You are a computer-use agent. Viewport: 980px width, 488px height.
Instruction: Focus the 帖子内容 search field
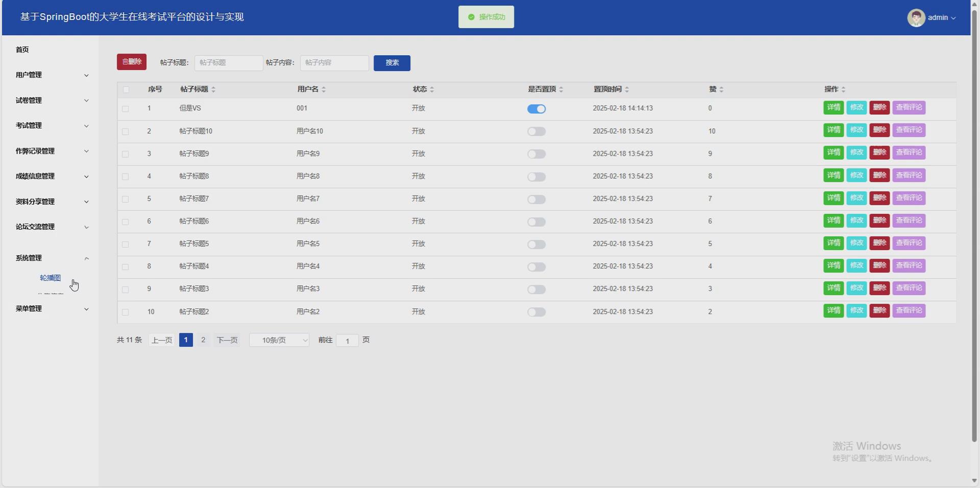tap(334, 63)
